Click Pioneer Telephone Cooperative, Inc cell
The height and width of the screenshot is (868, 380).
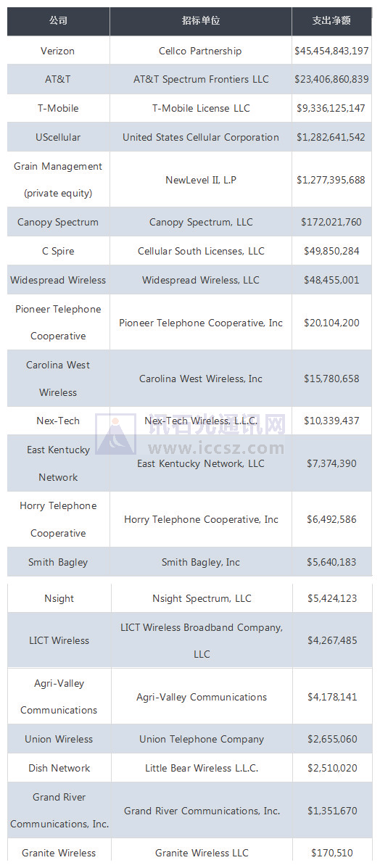pos(201,322)
